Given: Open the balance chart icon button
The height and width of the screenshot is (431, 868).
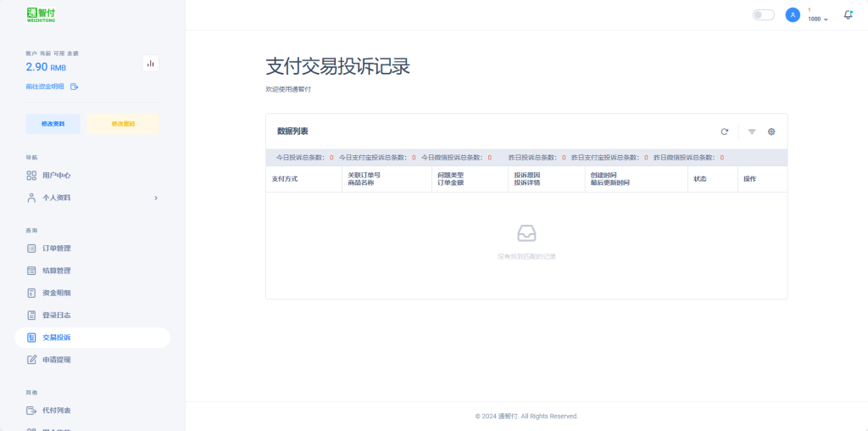Looking at the screenshot, I should (x=151, y=64).
